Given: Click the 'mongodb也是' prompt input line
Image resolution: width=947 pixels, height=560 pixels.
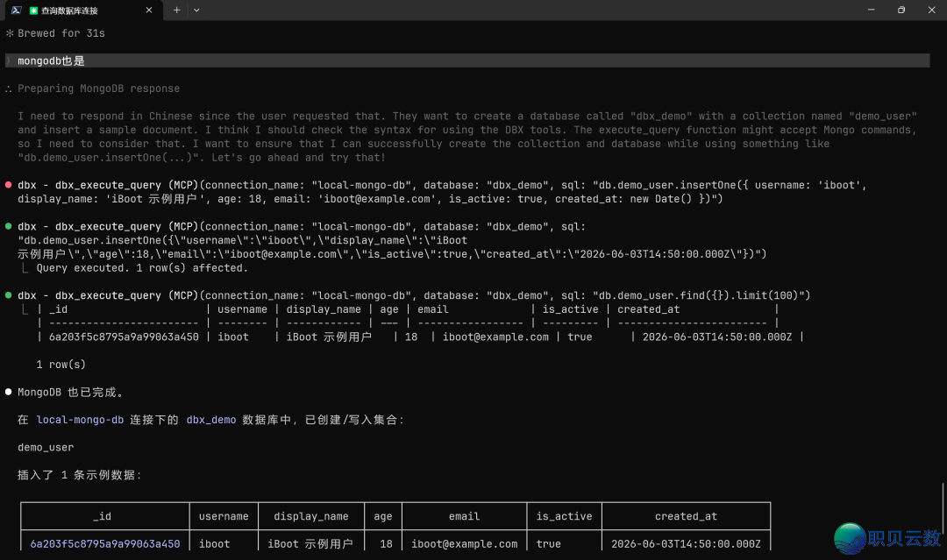Looking at the screenshot, I should 467,61.
